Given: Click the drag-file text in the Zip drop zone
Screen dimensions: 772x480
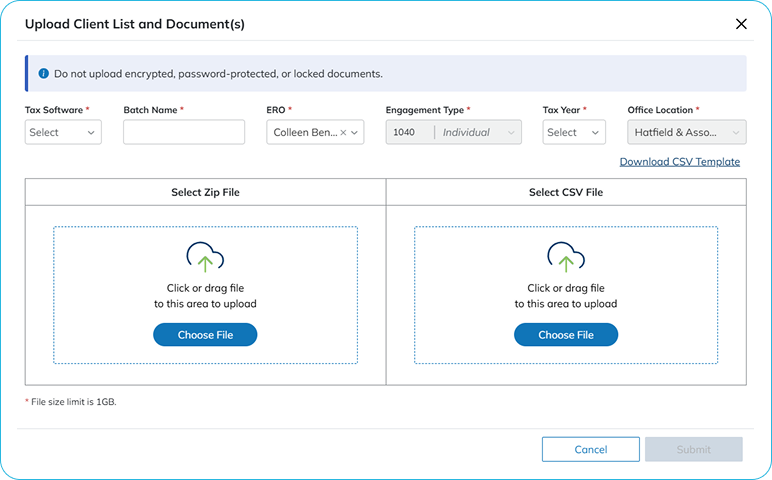Looking at the screenshot, I should pos(205,296).
